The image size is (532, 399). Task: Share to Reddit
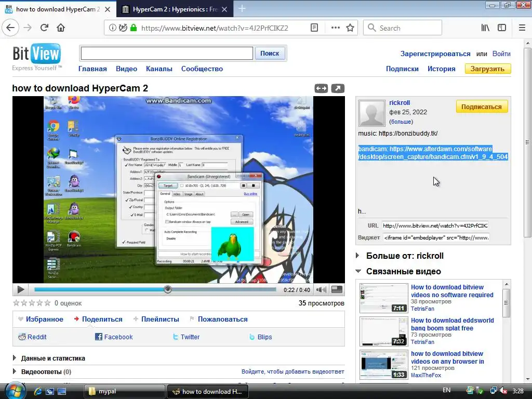click(32, 337)
